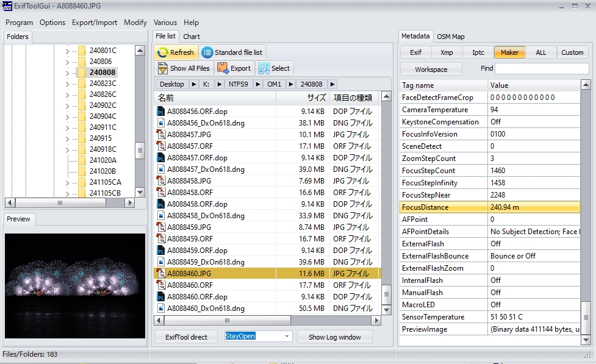Select the FocusDistance tag row

490,207
